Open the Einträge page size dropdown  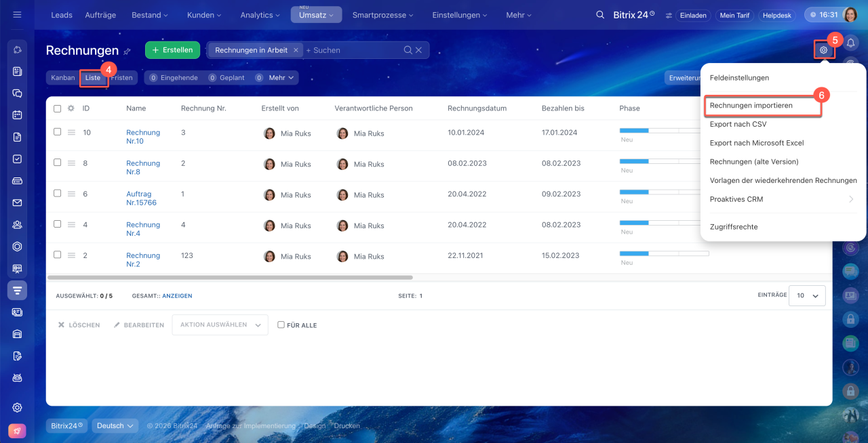click(x=807, y=295)
